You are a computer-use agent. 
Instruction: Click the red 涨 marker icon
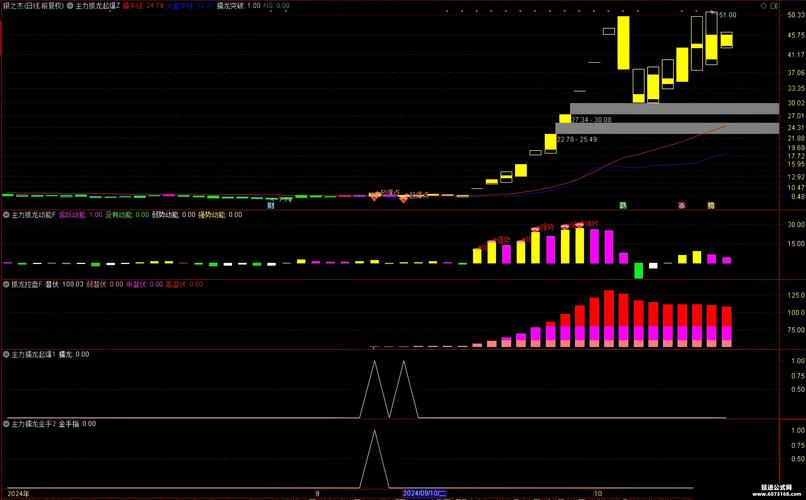coord(682,206)
